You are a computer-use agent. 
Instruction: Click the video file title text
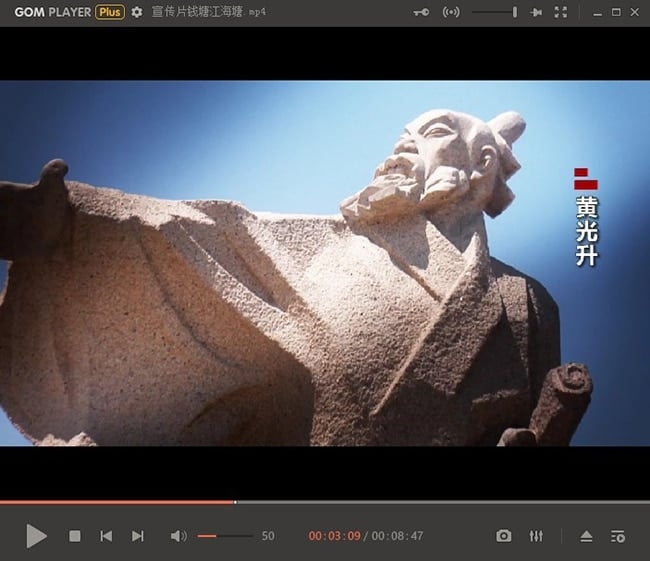pyautogui.click(x=209, y=12)
